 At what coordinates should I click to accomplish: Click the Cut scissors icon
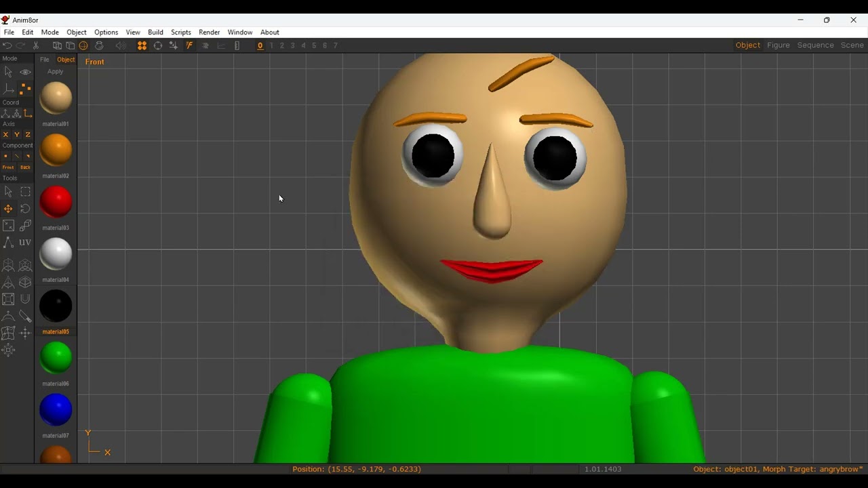coord(36,45)
